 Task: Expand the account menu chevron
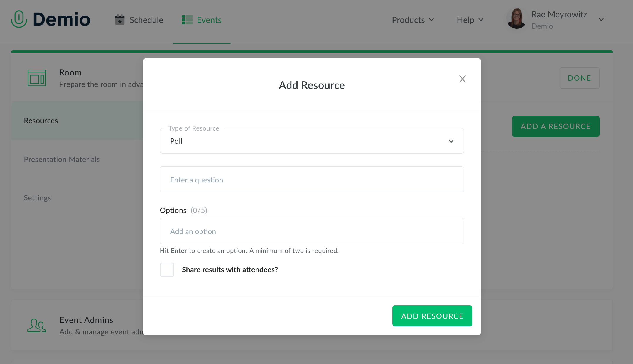601,20
